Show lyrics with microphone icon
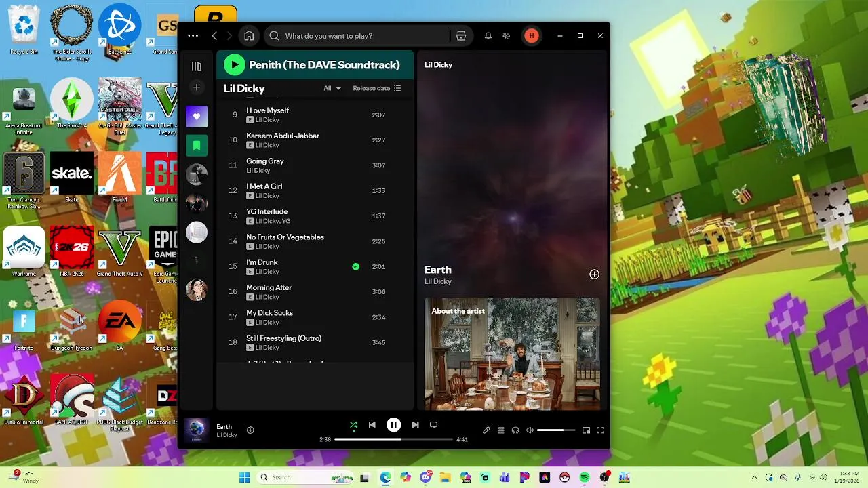Viewport: 868px width, 488px height. click(x=486, y=430)
